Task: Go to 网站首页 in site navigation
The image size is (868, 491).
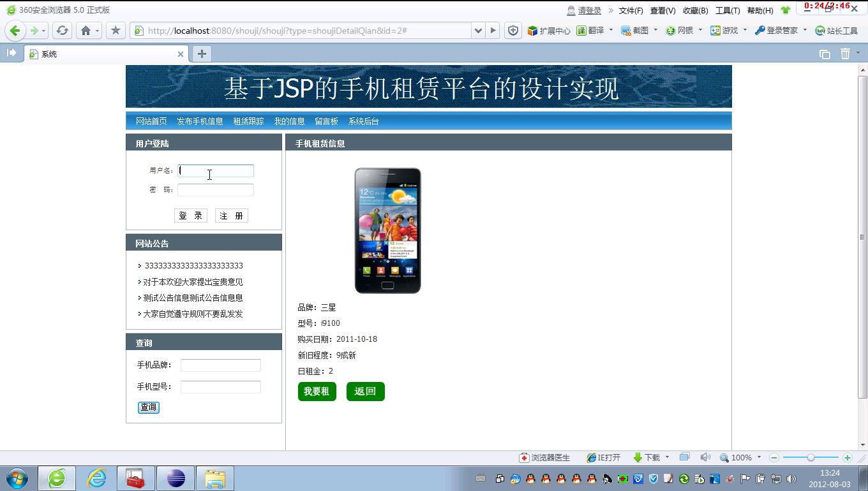Action: pos(151,121)
